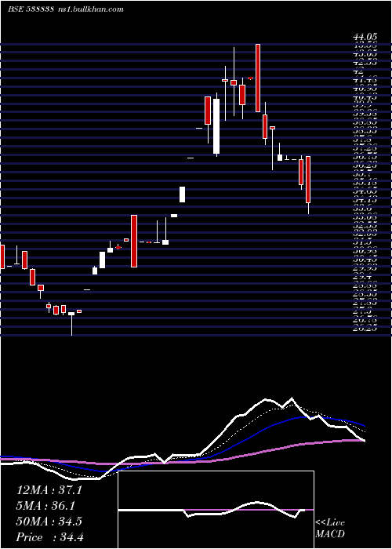The width and height of the screenshot is (392, 549).
Task: Click the tallest red candle at the peak
Action: coord(258,78)
